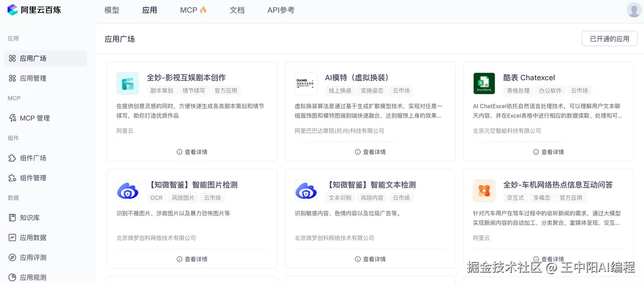
Task: Click the 情节续写 tag
Action: tap(194, 91)
